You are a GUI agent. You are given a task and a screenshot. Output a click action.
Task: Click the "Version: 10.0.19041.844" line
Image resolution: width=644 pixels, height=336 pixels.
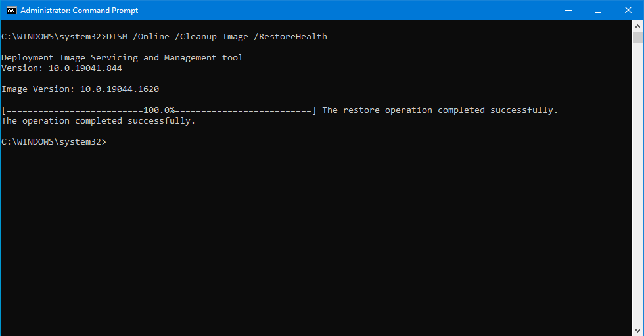tap(62, 68)
